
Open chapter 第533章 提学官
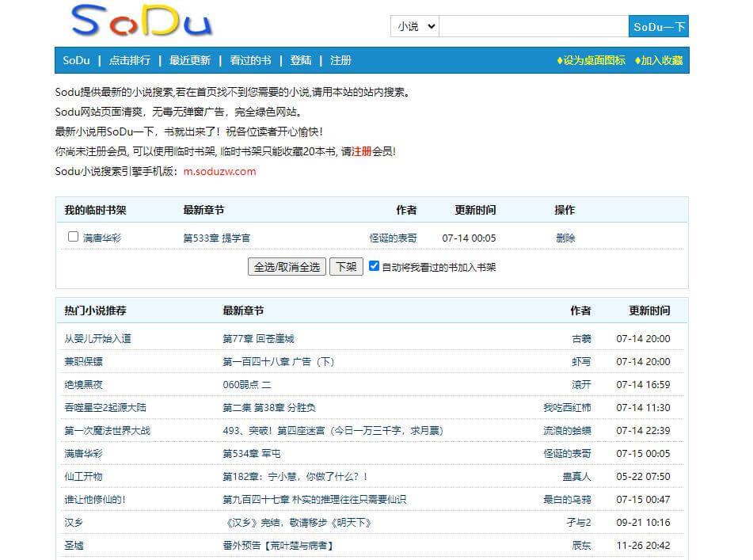click(217, 236)
